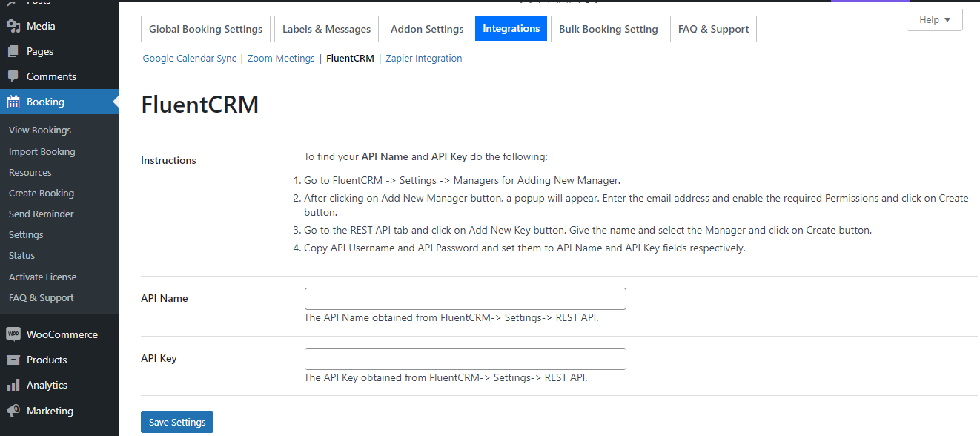Open FAQ & Support sidebar item
The height and width of the screenshot is (436, 980).
pyautogui.click(x=42, y=297)
